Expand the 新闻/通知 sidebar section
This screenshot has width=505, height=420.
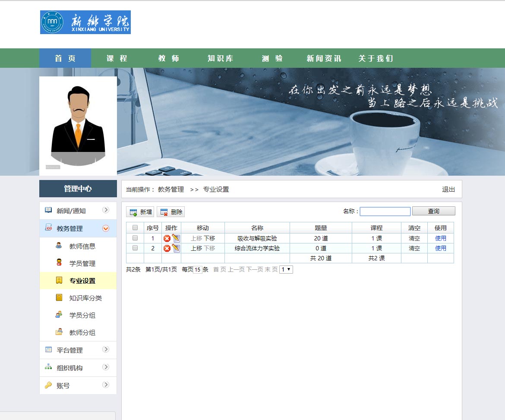tap(106, 210)
